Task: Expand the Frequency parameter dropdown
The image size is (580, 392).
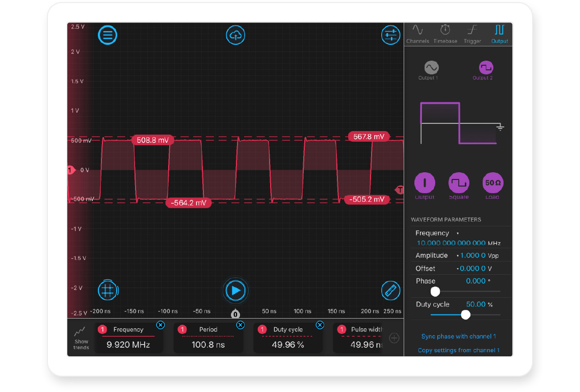Action: click(458, 233)
